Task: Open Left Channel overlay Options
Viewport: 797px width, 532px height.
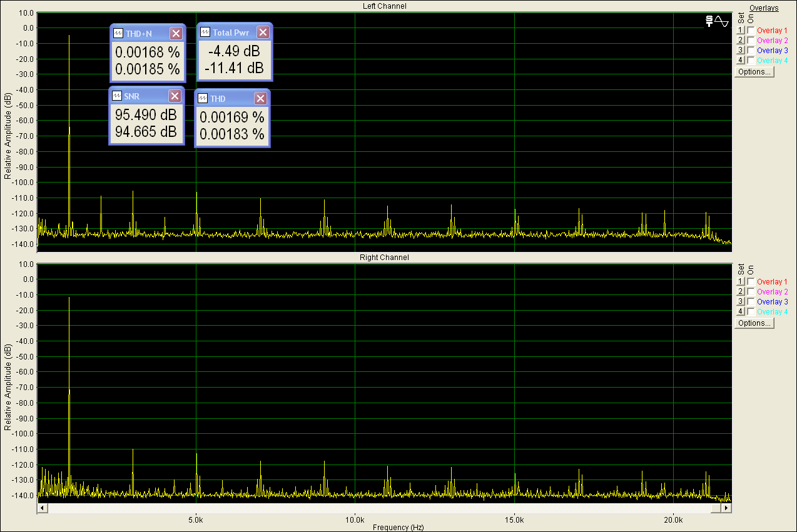Action: pos(754,72)
